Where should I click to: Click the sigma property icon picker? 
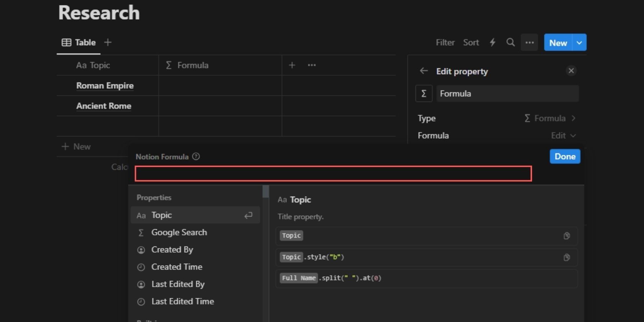424,94
